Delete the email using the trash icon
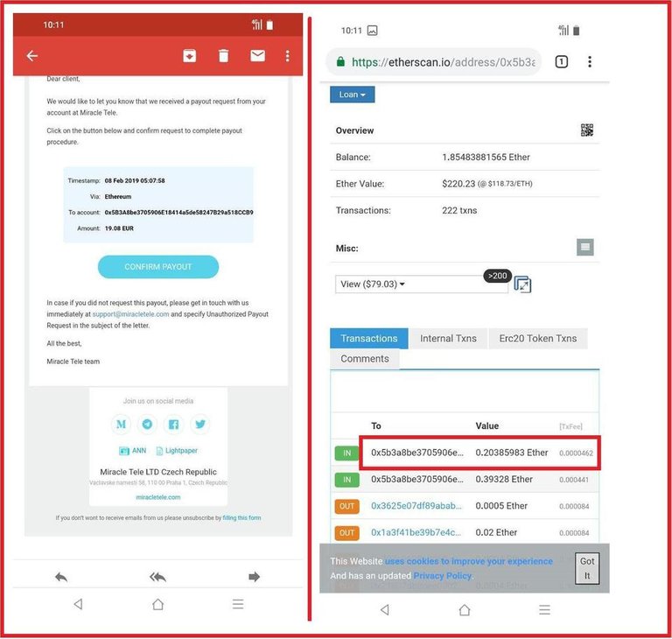 click(223, 56)
